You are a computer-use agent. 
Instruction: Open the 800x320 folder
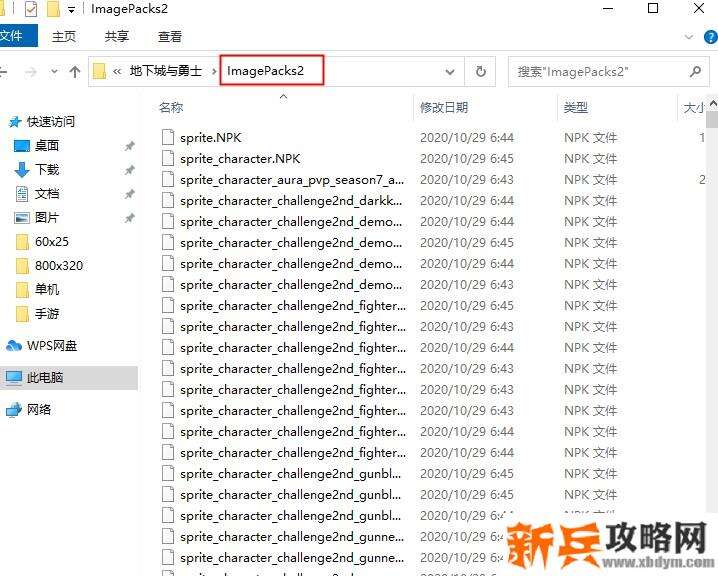coord(59,266)
